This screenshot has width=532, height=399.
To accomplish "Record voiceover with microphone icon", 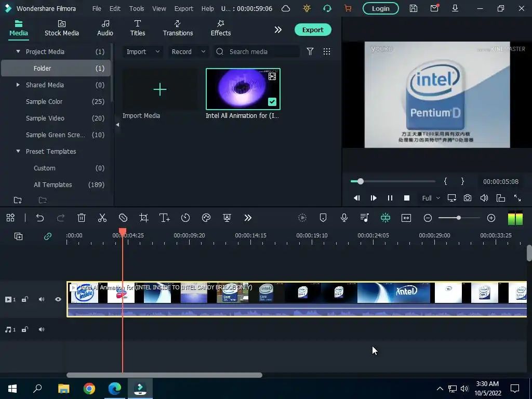I will point(344,218).
